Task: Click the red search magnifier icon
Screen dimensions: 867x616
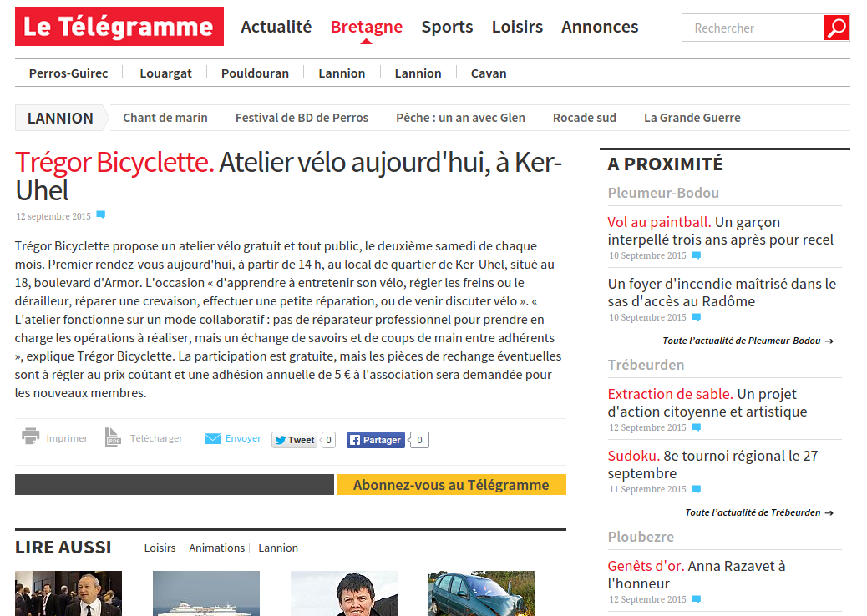Action: click(836, 28)
